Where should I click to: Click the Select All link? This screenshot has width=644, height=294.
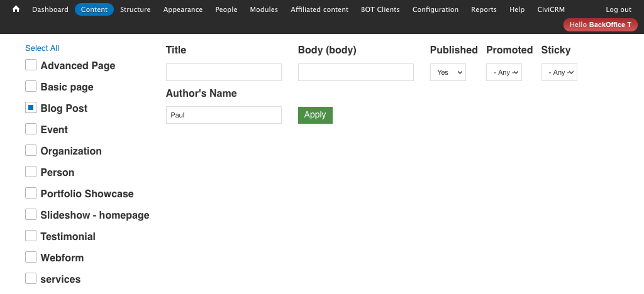[42, 48]
